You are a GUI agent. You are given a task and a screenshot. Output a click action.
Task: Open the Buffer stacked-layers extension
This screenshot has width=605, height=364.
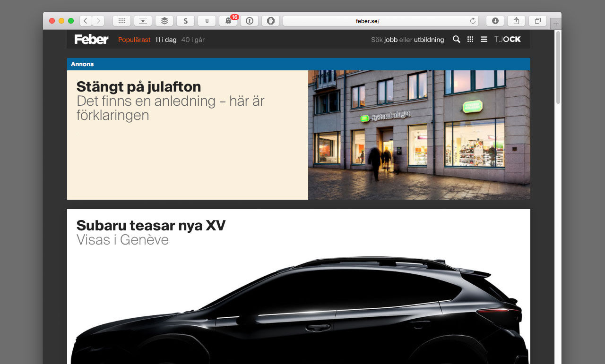(x=164, y=21)
